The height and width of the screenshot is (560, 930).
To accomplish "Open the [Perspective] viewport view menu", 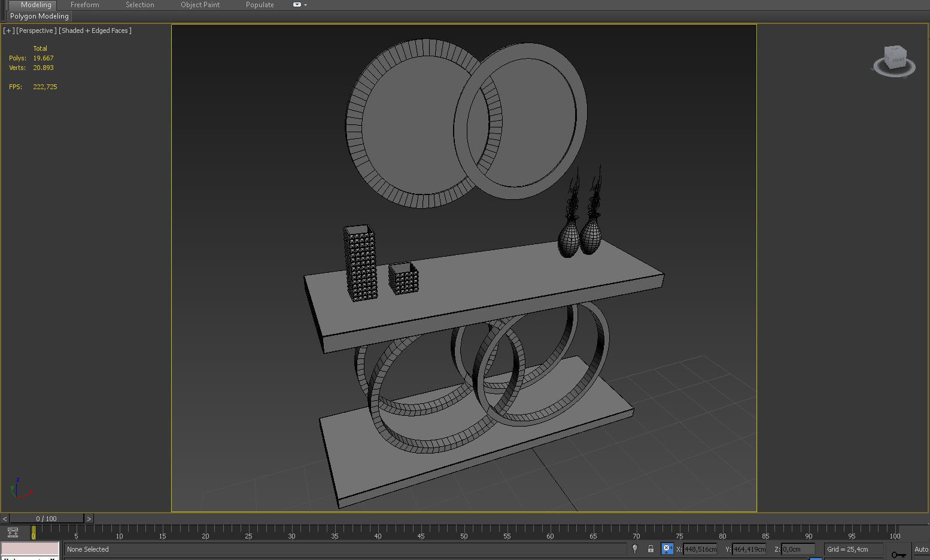I will click(37, 31).
